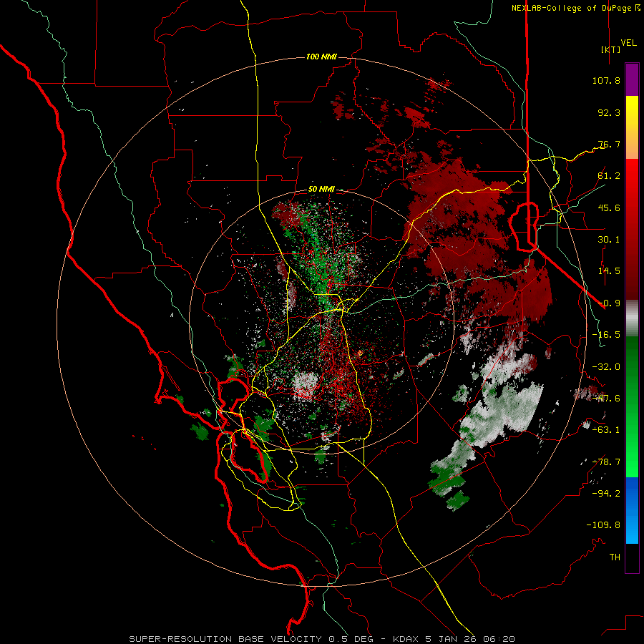Click the 14.5 velocity scale value

coord(609,271)
